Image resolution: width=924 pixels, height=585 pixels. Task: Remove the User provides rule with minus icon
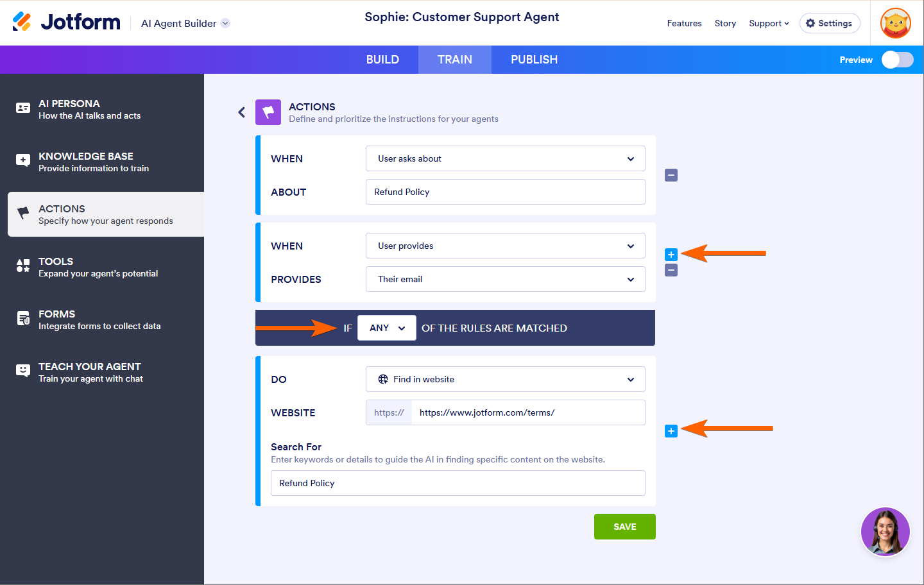coord(671,270)
